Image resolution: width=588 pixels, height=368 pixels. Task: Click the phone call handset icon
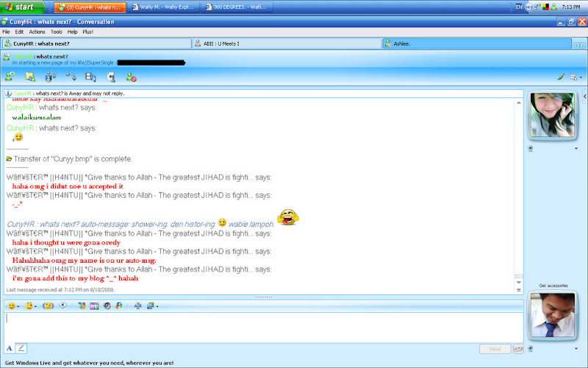click(x=71, y=77)
